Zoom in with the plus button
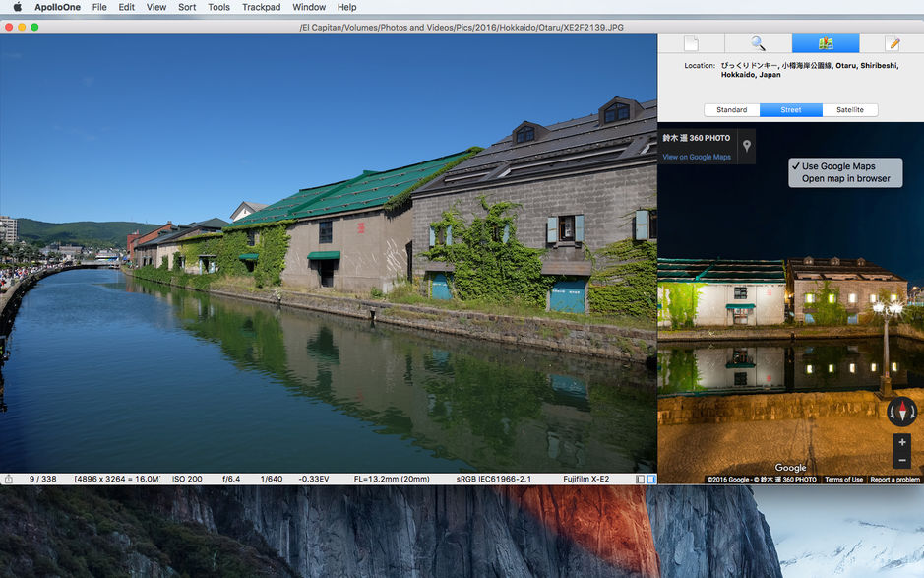The height and width of the screenshot is (578, 924). click(x=901, y=442)
